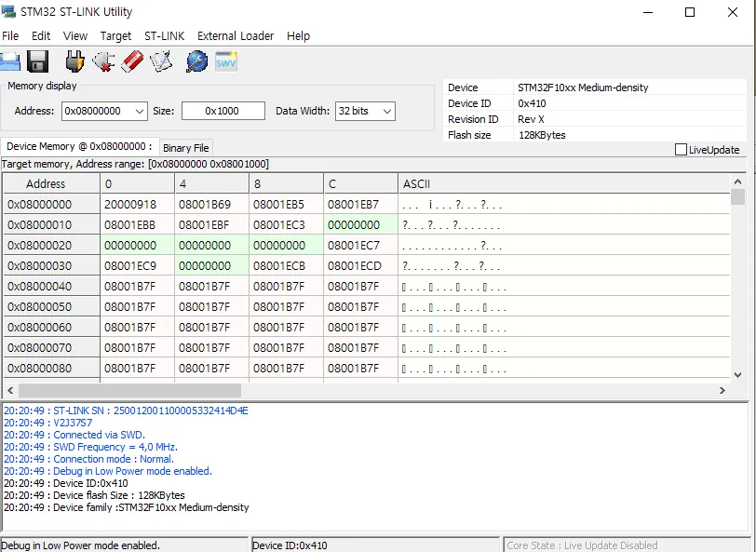Viewport: 756px width, 552px height.
Task: Click memory table scroll down arrow
Action: tap(737, 374)
